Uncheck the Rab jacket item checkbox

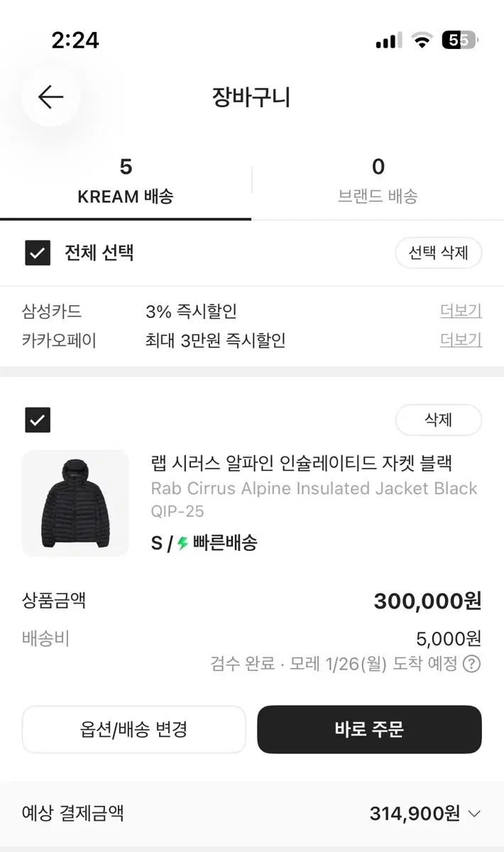pyautogui.click(x=38, y=420)
